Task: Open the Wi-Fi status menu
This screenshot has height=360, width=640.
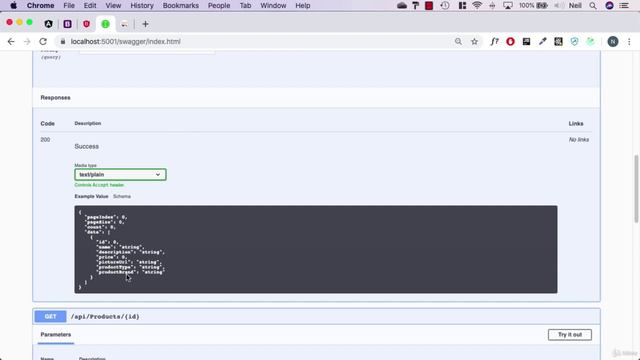Action: 477,6
